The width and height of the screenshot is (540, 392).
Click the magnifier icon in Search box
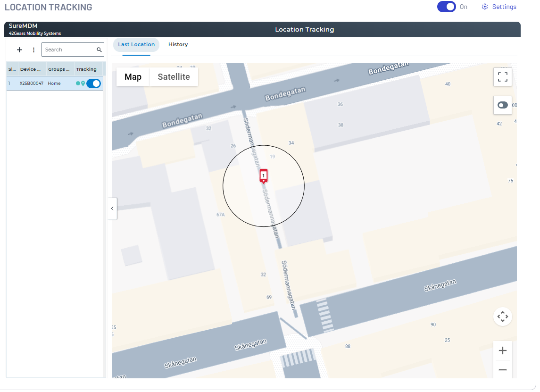click(x=99, y=50)
